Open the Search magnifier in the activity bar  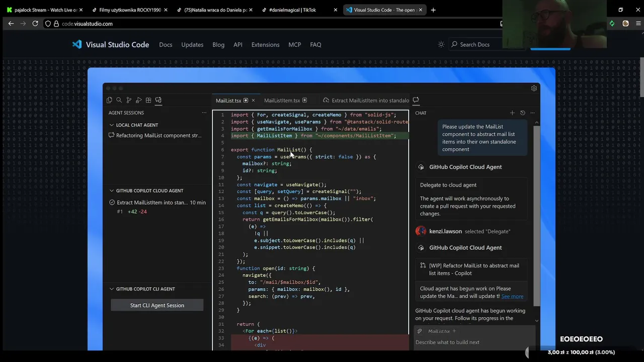tap(119, 100)
